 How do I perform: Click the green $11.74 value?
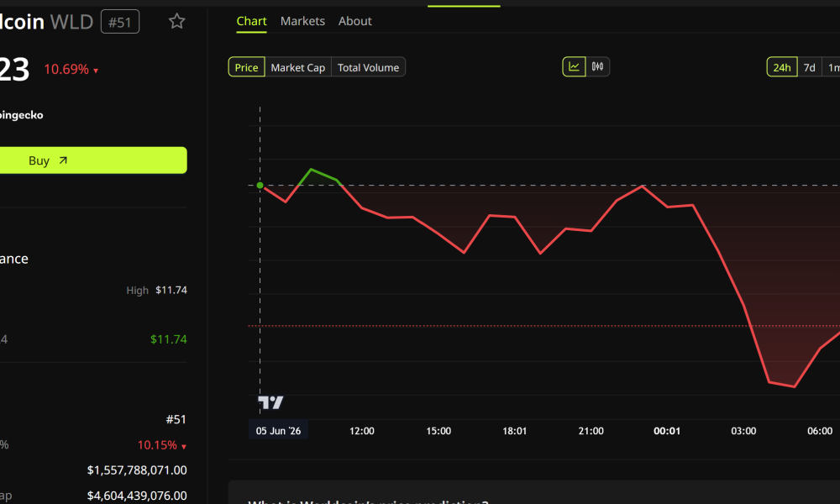tap(168, 339)
